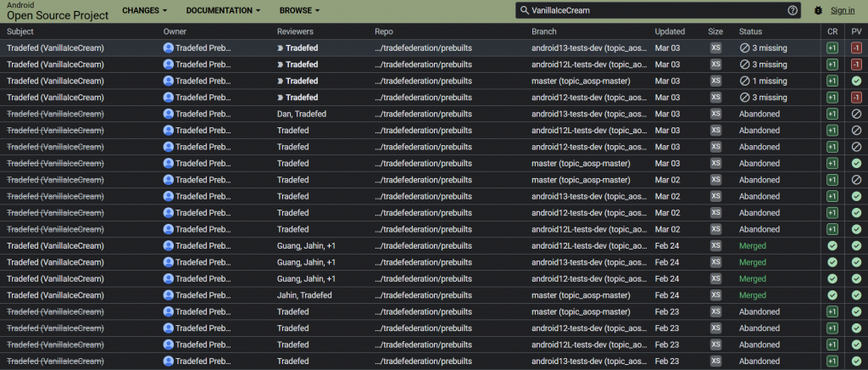Click the Size column header

click(715, 31)
